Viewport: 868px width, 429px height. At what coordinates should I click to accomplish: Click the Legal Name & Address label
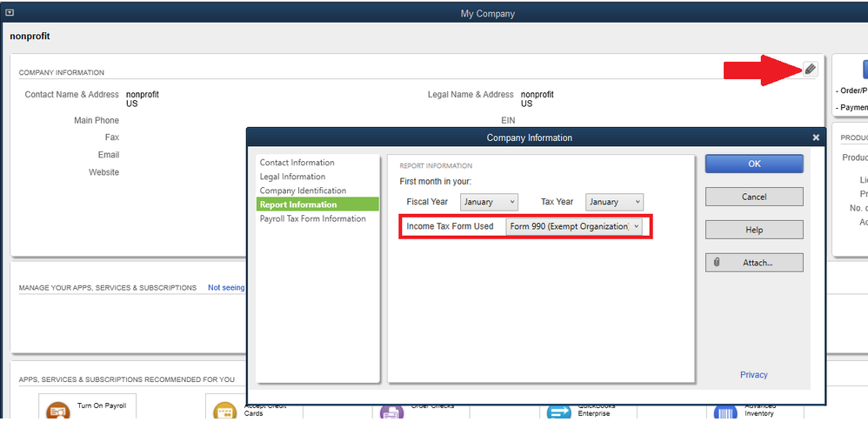point(471,95)
